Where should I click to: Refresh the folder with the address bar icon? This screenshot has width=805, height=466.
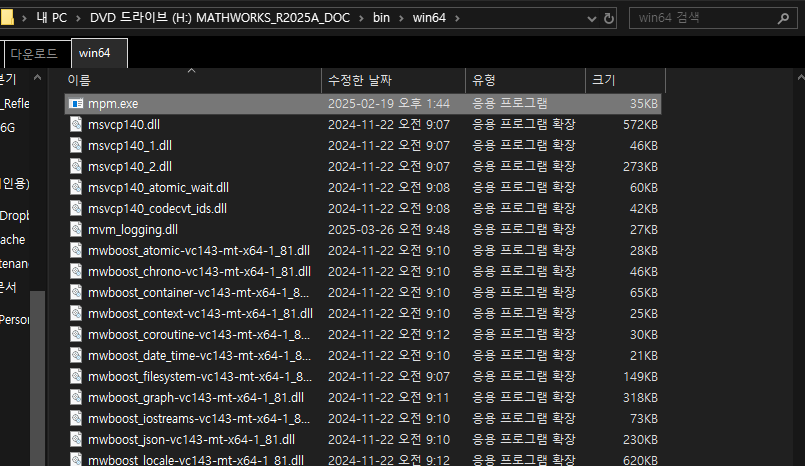pos(609,18)
